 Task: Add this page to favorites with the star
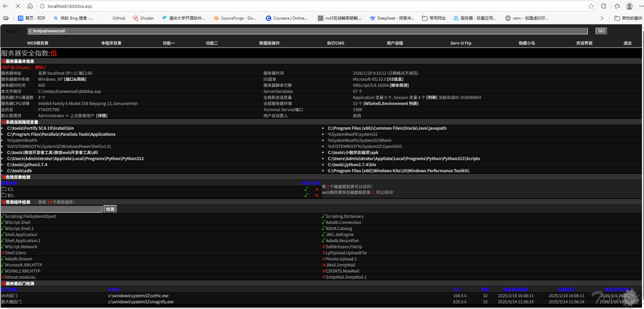coord(591,6)
